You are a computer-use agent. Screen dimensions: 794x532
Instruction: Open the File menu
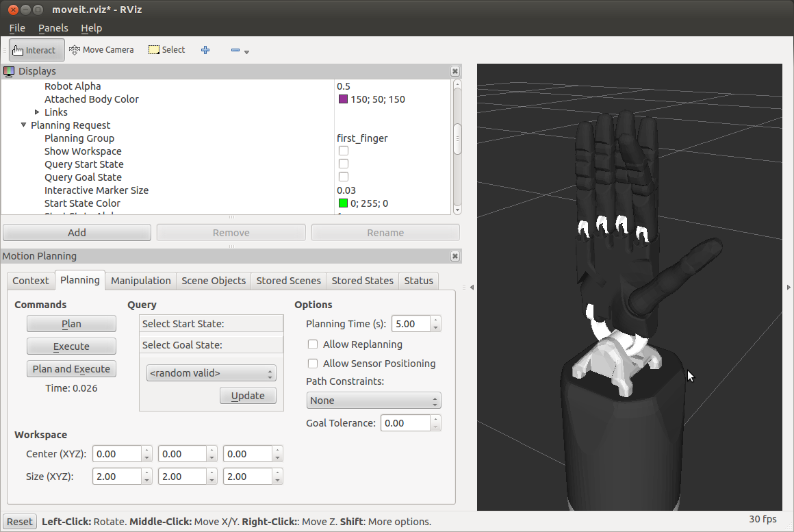16,28
